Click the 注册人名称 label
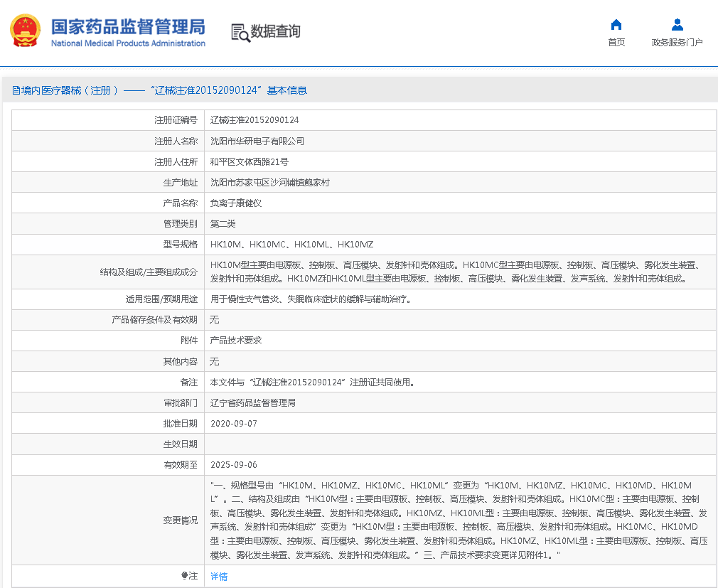The width and height of the screenshot is (718, 588). coord(176,141)
